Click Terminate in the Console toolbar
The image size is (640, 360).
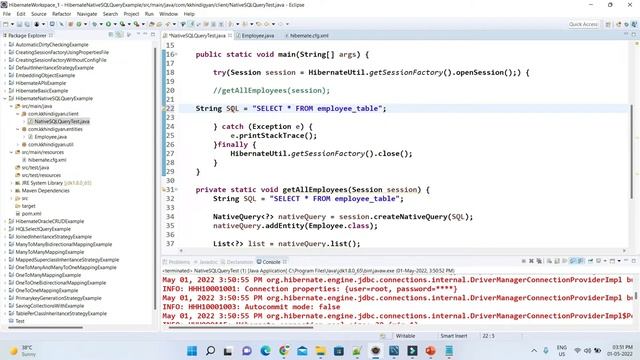click(524, 261)
